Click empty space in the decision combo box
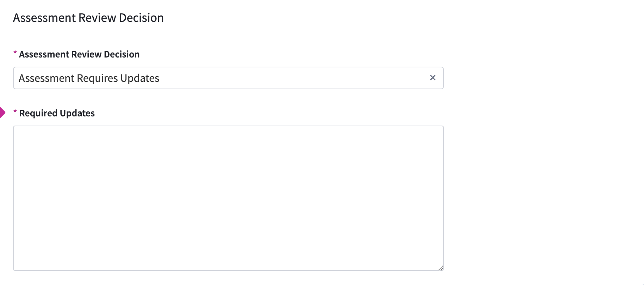This screenshot has width=644, height=285. coord(299,78)
